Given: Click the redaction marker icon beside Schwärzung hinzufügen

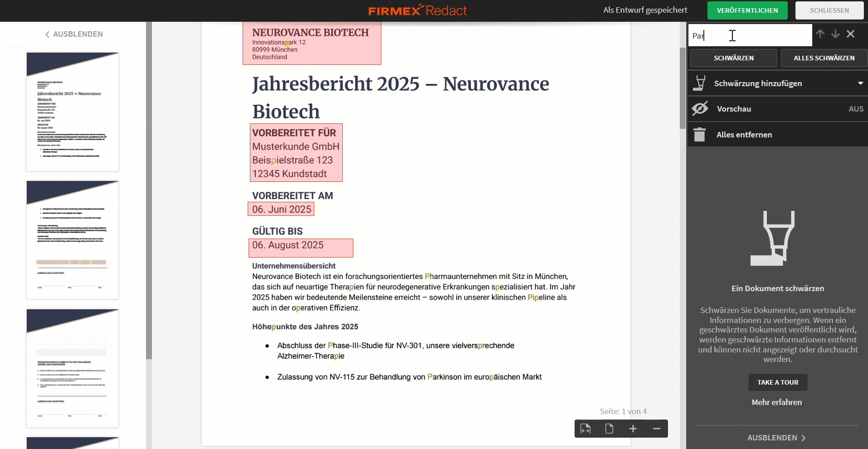Looking at the screenshot, I should coord(700,83).
